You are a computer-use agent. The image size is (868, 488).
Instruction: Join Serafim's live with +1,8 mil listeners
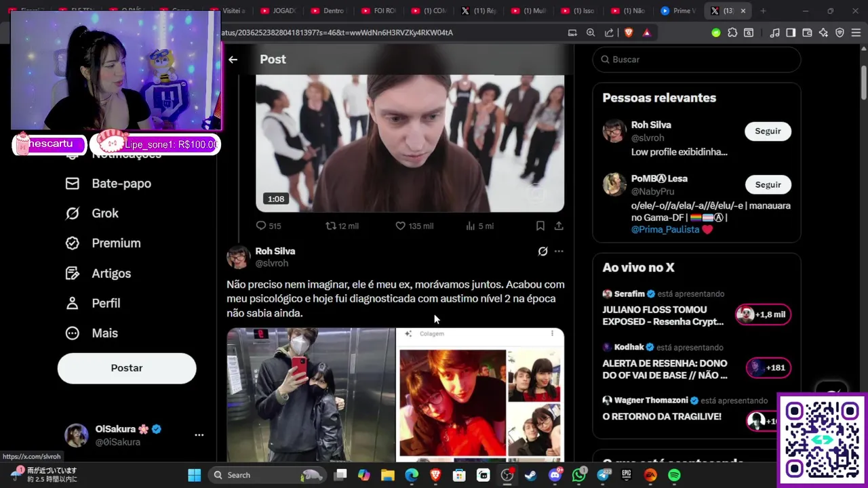pos(763,314)
